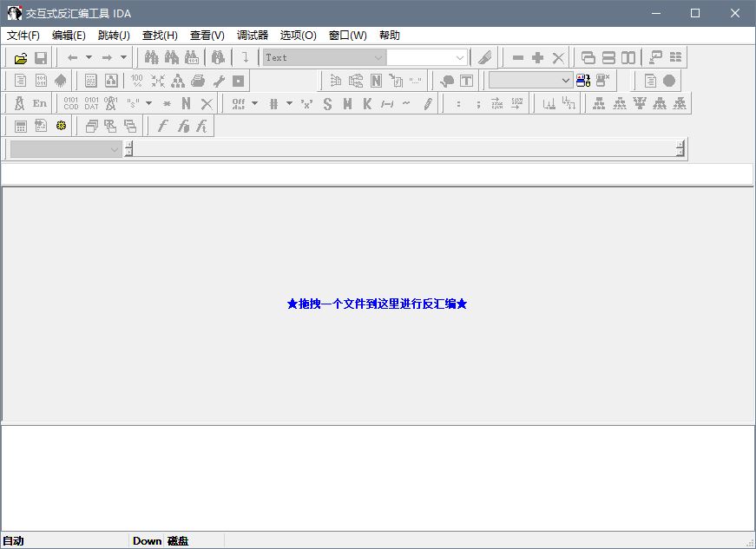Open the 调试器 menu

point(252,36)
